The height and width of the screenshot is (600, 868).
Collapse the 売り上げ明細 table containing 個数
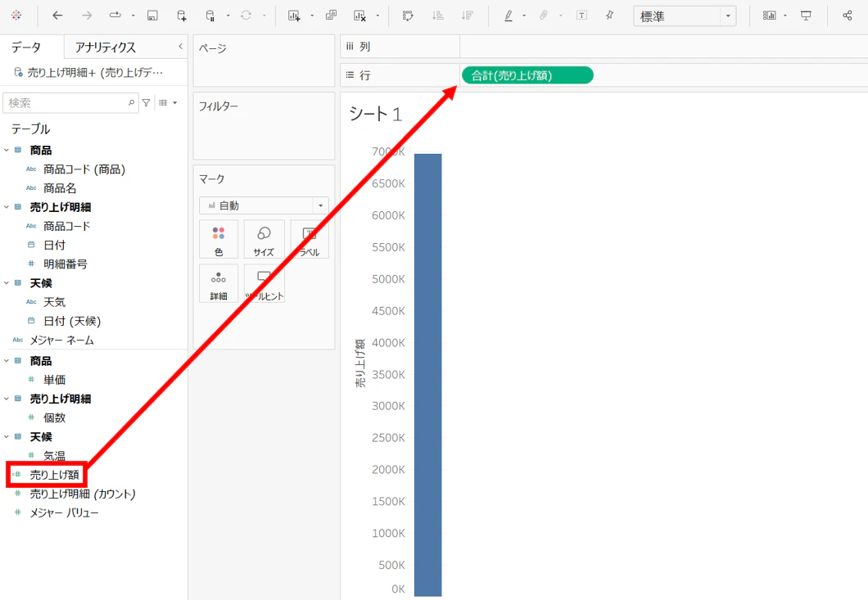(x=6, y=399)
